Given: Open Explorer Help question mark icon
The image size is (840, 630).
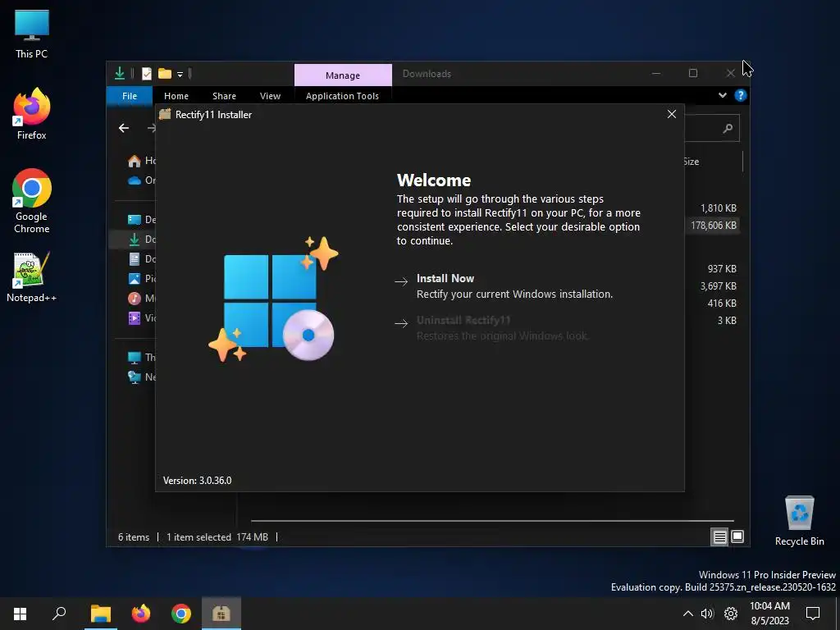Looking at the screenshot, I should click(741, 95).
